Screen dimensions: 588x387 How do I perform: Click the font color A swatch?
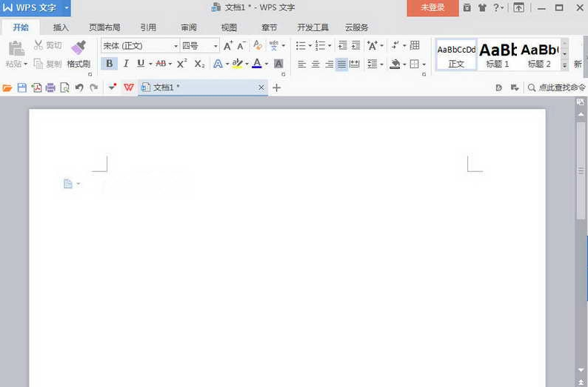click(256, 64)
